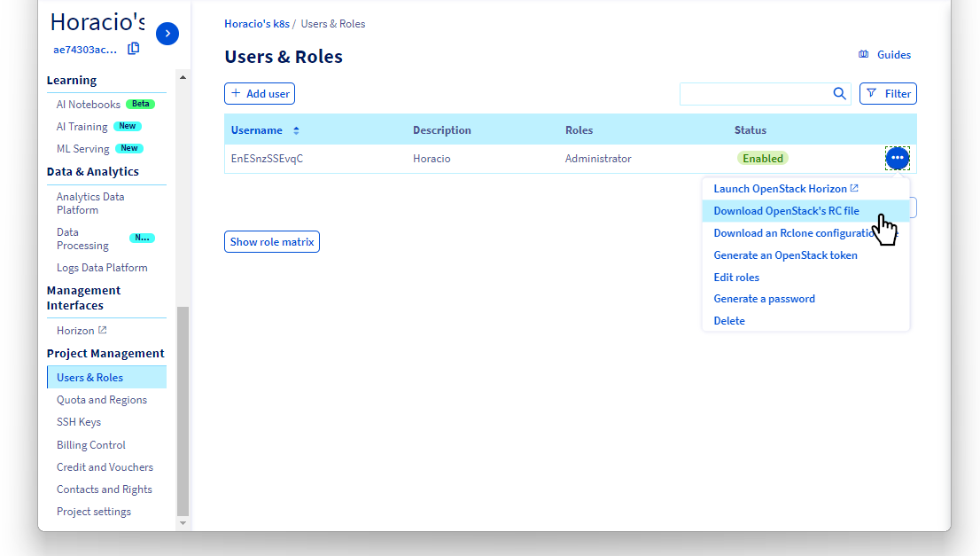Select Download OpenStack's RC file

[785, 210]
